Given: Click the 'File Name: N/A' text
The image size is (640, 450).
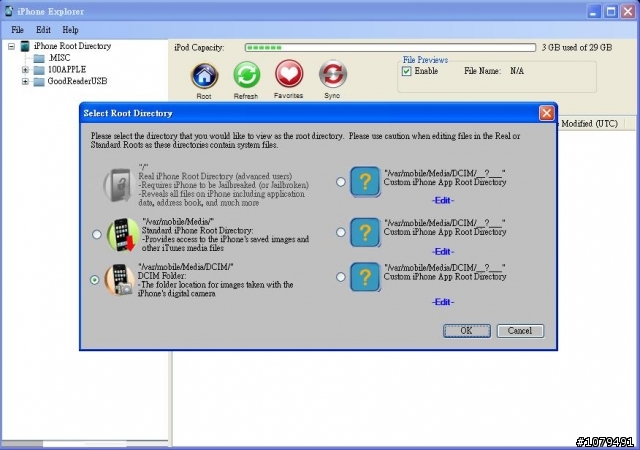Looking at the screenshot, I should click(x=494, y=71).
